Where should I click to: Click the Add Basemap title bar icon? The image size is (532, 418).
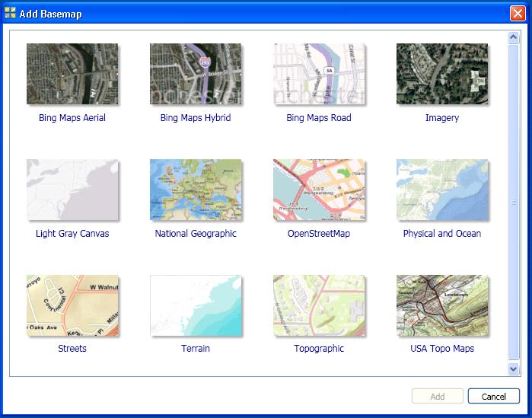click(x=10, y=12)
